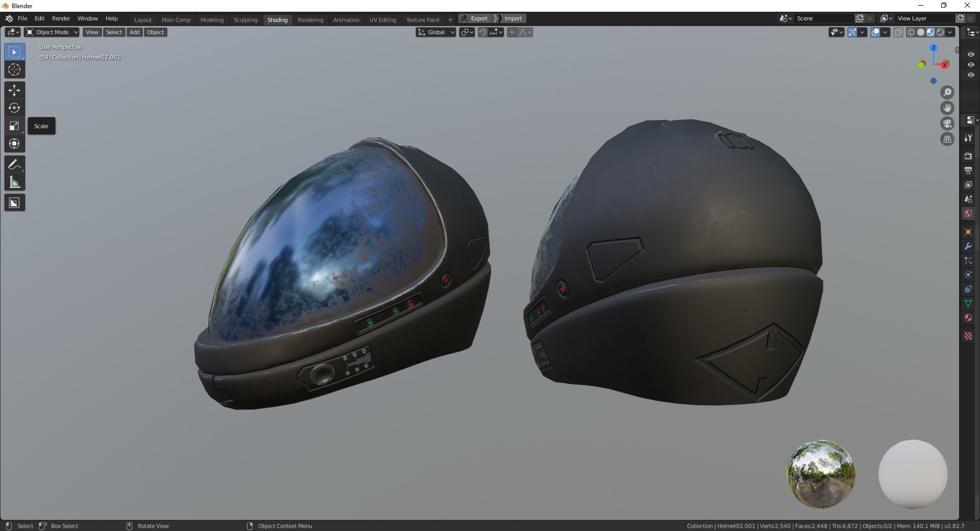Select the Select Box tool
The height and width of the screenshot is (531, 980).
[x=14, y=52]
